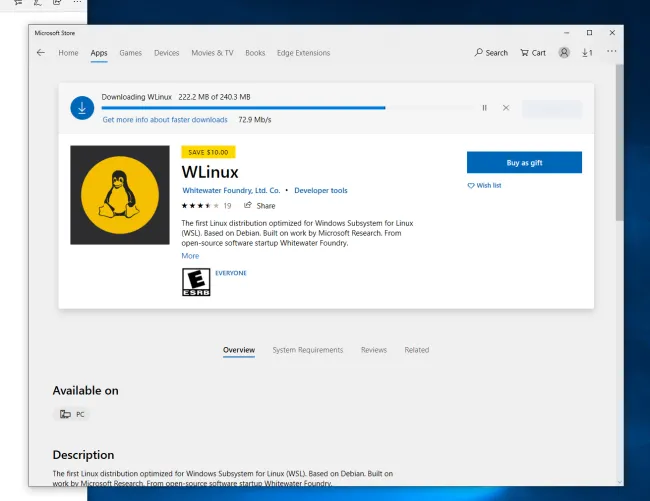Click the blue download circle icon
Viewport: 650px width, 501px height.
point(82,108)
